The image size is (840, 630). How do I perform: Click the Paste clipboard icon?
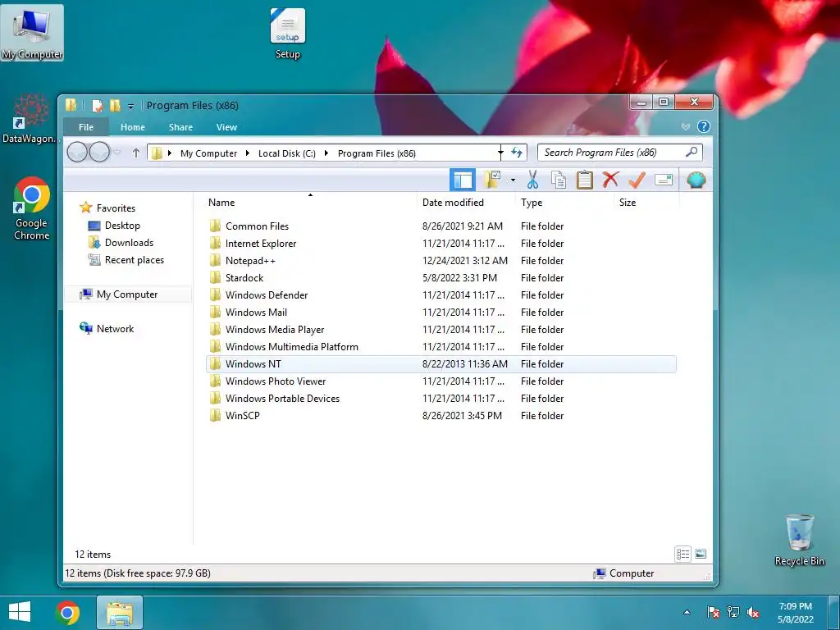tap(584, 180)
